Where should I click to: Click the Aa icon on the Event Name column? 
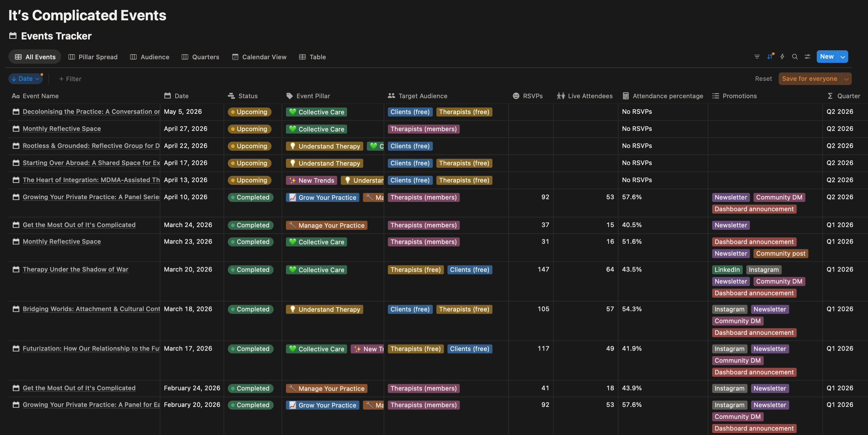click(x=16, y=96)
